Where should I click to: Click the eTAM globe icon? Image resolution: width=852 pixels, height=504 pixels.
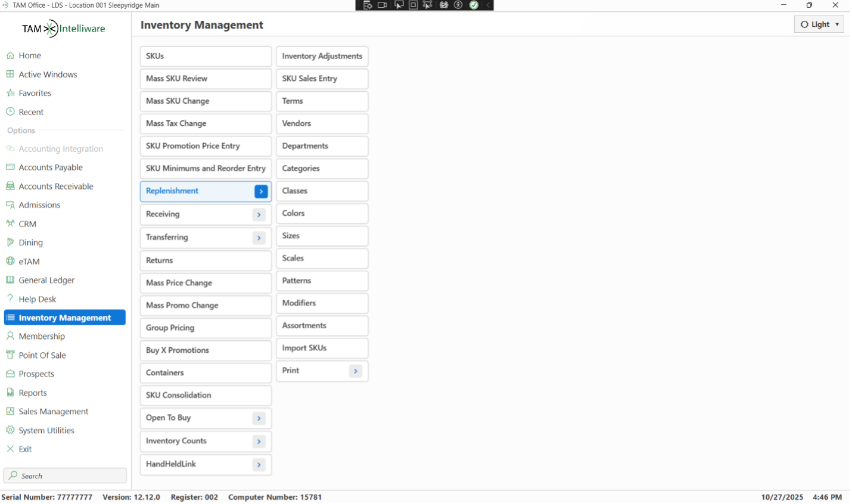pos(10,262)
